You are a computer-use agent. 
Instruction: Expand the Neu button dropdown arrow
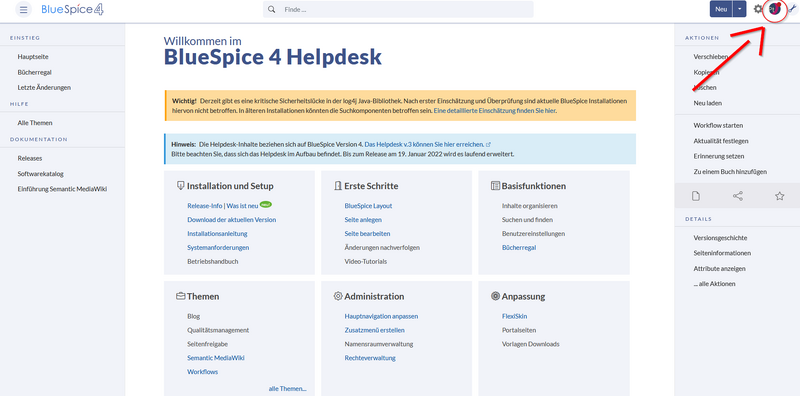tap(739, 9)
